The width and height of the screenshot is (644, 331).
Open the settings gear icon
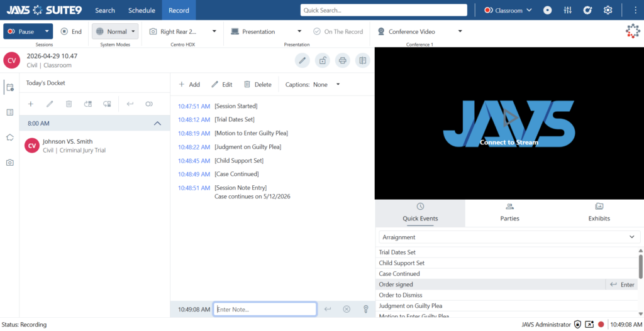point(608,10)
